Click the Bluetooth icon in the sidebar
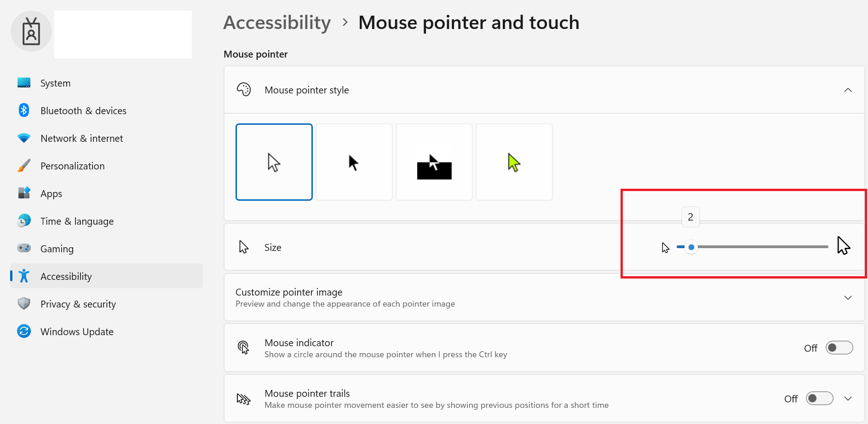 click(x=24, y=110)
